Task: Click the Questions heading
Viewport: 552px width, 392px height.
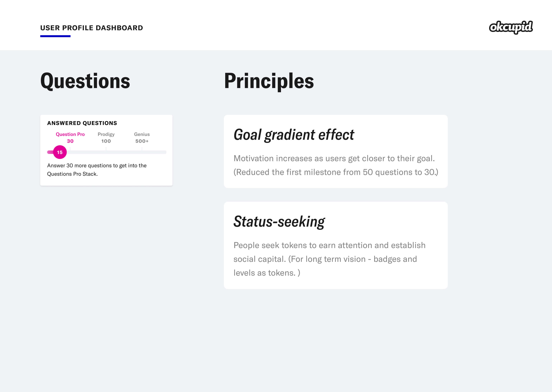Action: point(85,81)
